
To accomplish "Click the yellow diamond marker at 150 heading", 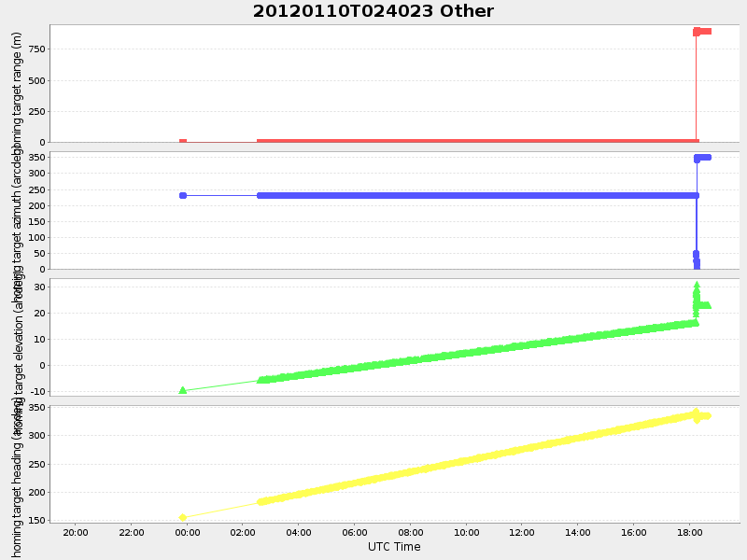I will [x=182, y=514].
